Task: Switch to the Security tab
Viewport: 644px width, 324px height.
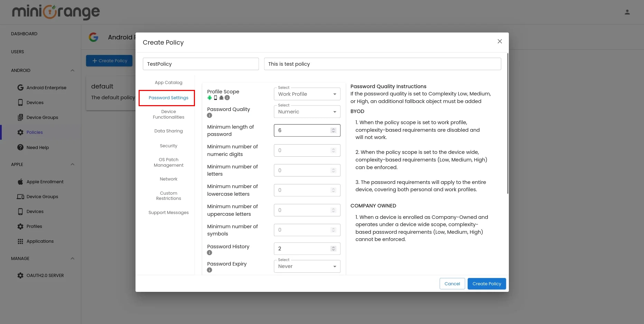Action: 168,146
